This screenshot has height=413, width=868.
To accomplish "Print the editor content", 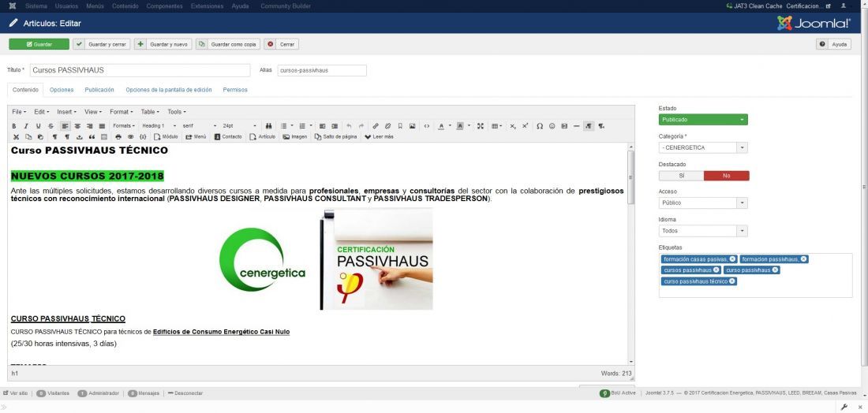I will [118, 136].
